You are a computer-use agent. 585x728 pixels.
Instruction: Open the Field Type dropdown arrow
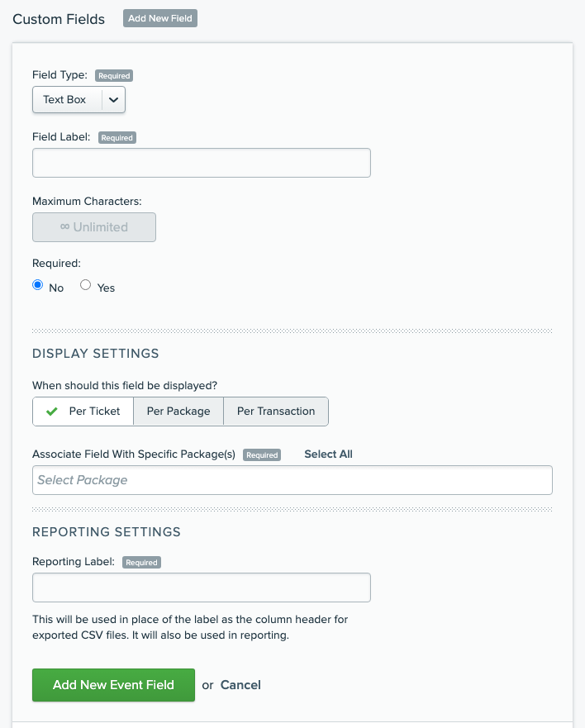(x=114, y=100)
